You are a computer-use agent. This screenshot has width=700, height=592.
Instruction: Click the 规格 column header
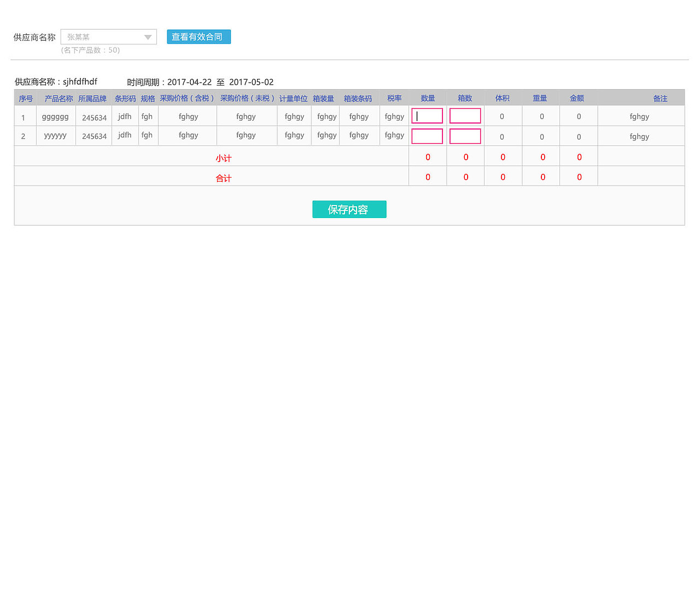(x=148, y=98)
